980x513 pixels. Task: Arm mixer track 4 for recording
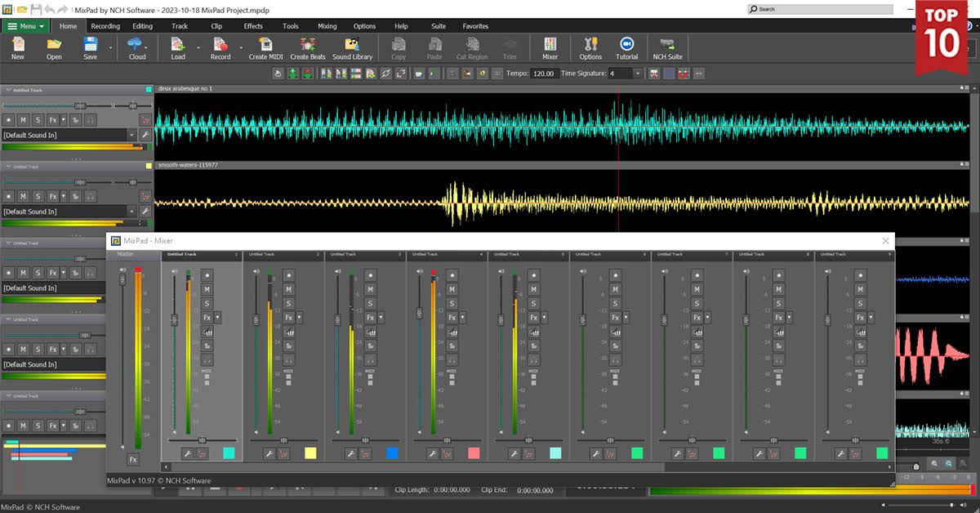point(452,275)
